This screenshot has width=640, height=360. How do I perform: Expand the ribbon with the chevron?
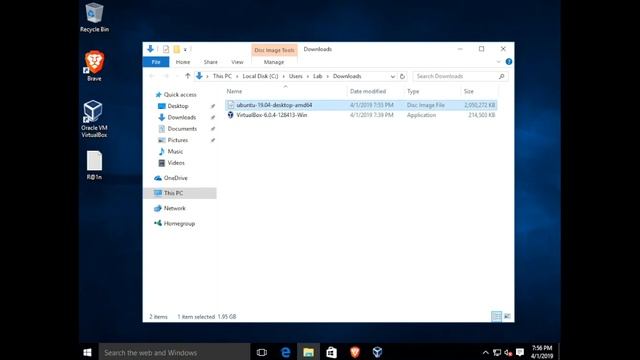498,62
